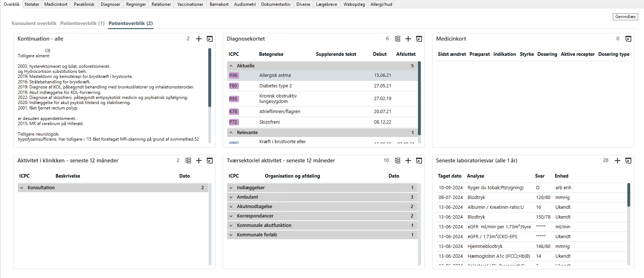644x278 pixels.
Task: Open list view icon in Diagnosekortet panel
Action: pyautogui.click(x=398, y=39)
